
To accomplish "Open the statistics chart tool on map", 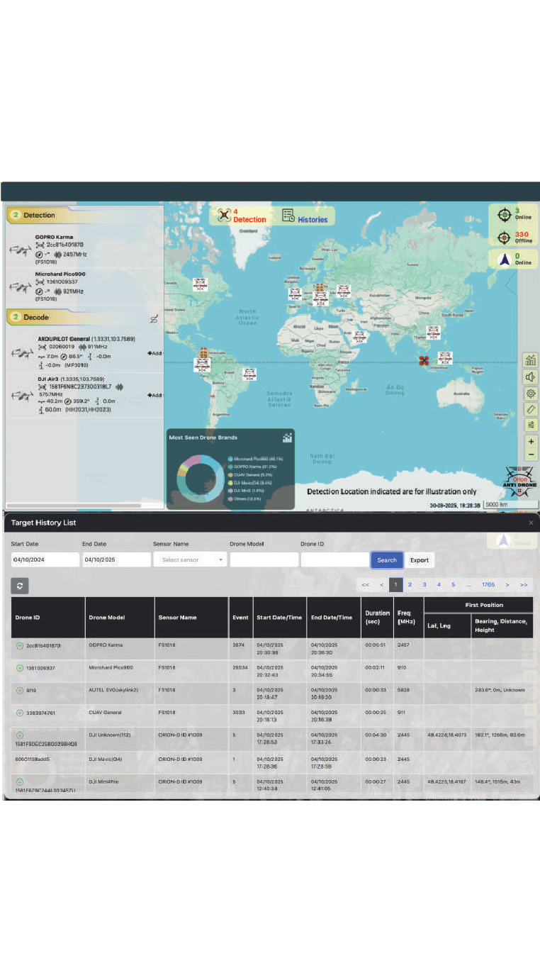I will click(x=531, y=360).
